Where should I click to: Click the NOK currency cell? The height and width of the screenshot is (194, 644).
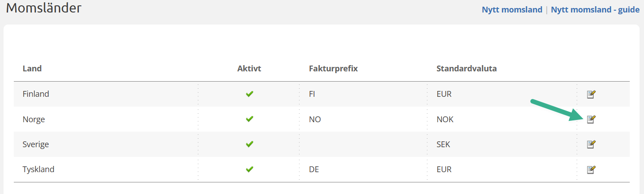coord(445,120)
